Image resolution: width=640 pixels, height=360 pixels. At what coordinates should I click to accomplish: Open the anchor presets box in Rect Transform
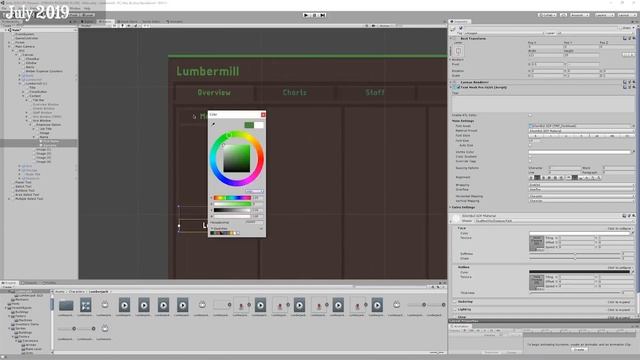[458, 51]
